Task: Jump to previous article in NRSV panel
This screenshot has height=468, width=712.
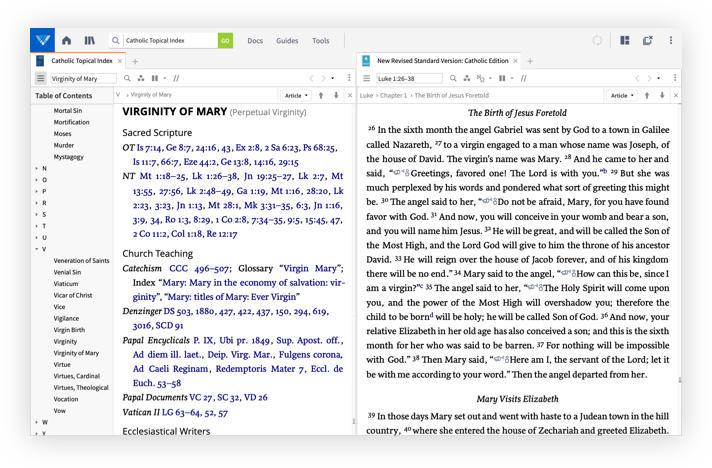Action: click(x=647, y=95)
